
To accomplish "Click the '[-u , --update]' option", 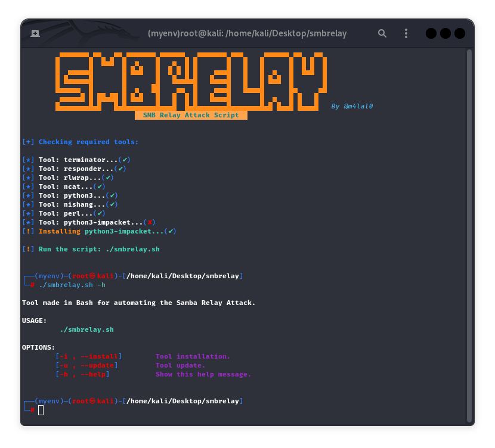I will (x=87, y=365).
